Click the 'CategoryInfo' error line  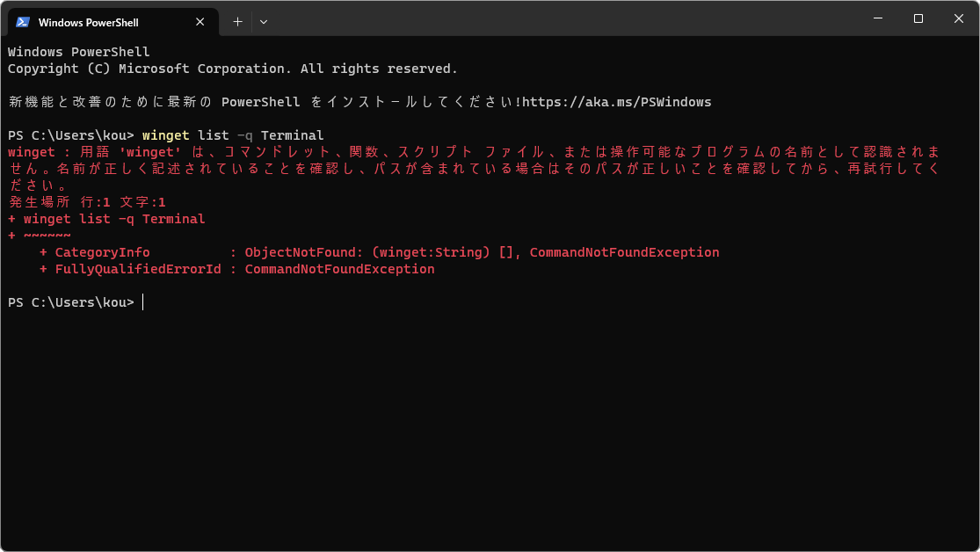click(x=380, y=252)
